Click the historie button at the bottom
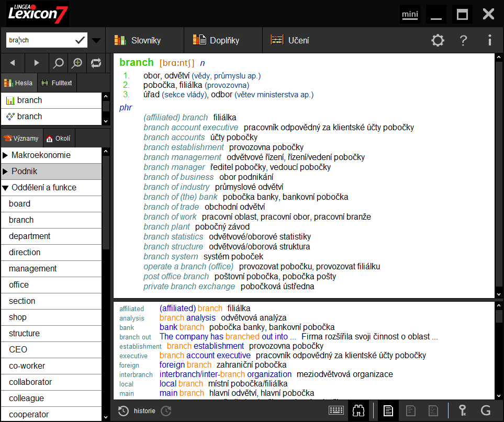 (137, 410)
